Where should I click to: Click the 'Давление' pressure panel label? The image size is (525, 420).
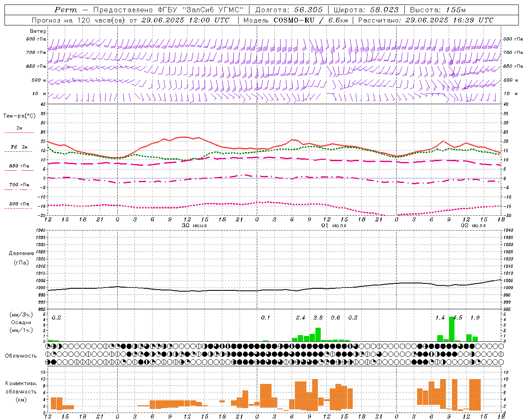coord(21,253)
